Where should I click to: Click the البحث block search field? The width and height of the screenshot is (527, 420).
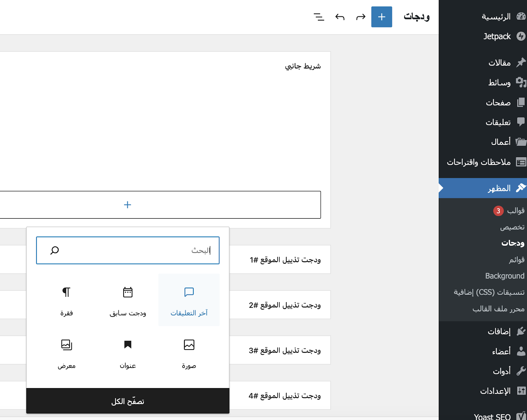tap(128, 250)
